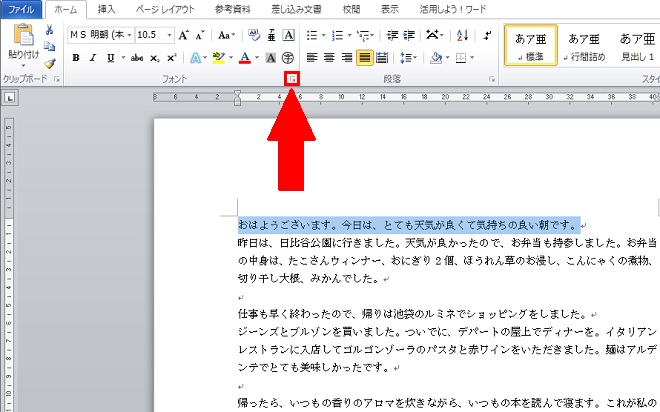This screenshot has height=412, width=660.
Task: Open the Font dialog launcher
Action: [292, 79]
